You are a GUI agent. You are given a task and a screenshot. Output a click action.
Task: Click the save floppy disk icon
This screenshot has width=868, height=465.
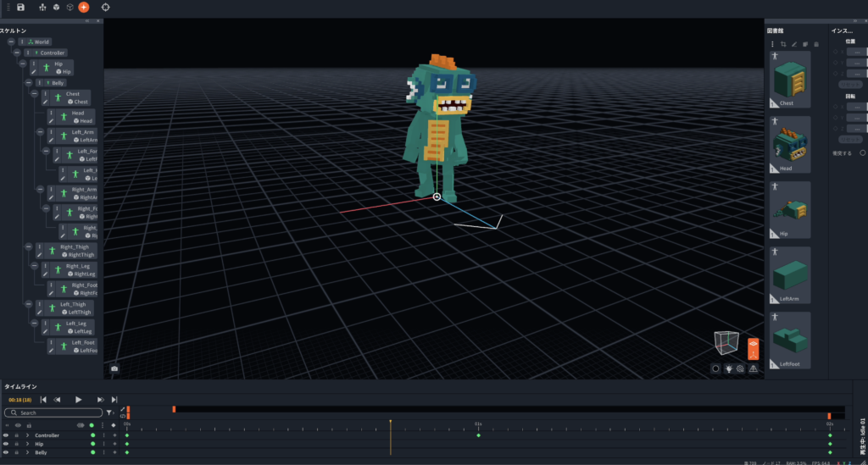coord(20,7)
